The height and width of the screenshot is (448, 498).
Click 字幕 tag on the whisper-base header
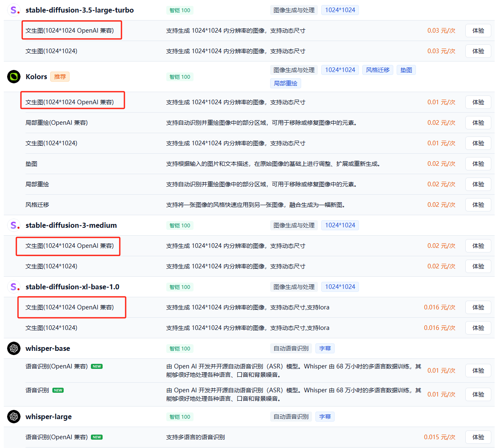point(325,348)
